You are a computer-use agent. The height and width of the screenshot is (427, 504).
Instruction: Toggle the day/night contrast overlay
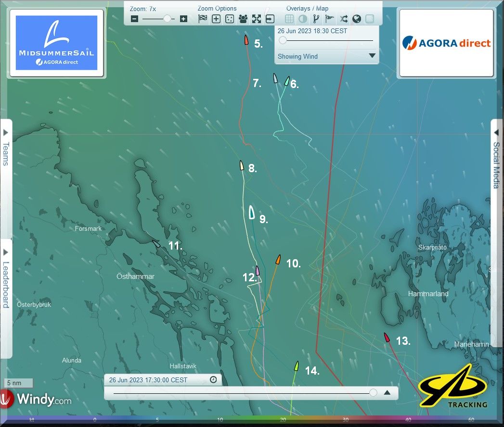pos(303,19)
